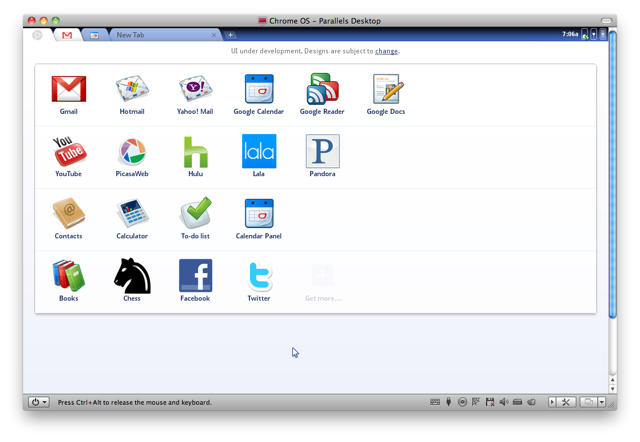Open the snapshot dropdown arrow
This screenshot has width=640, height=442.
pyautogui.click(x=602, y=402)
